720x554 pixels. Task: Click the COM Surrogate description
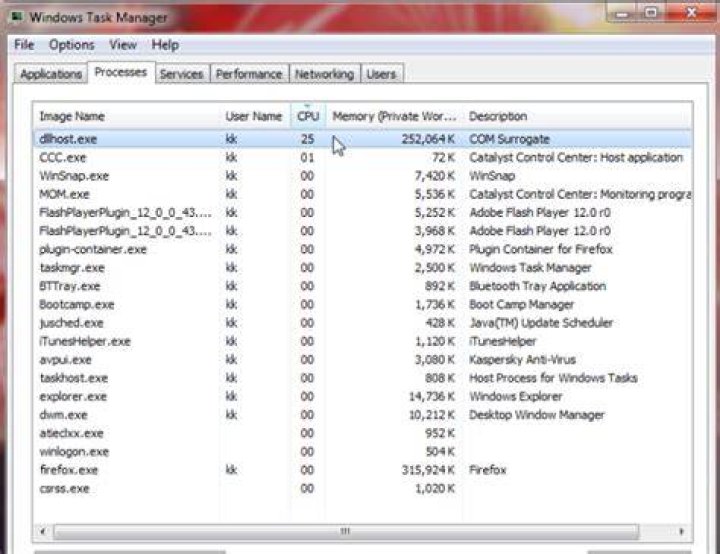(x=509, y=139)
